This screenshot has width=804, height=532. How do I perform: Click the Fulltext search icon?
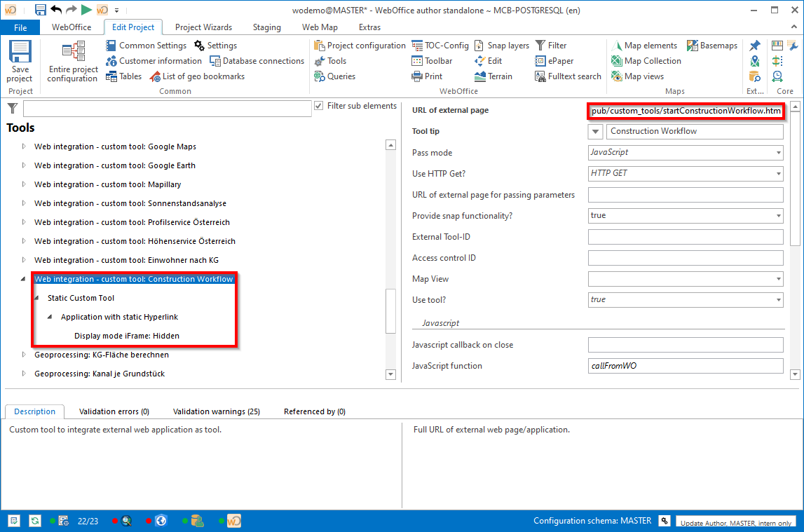[540, 76]
